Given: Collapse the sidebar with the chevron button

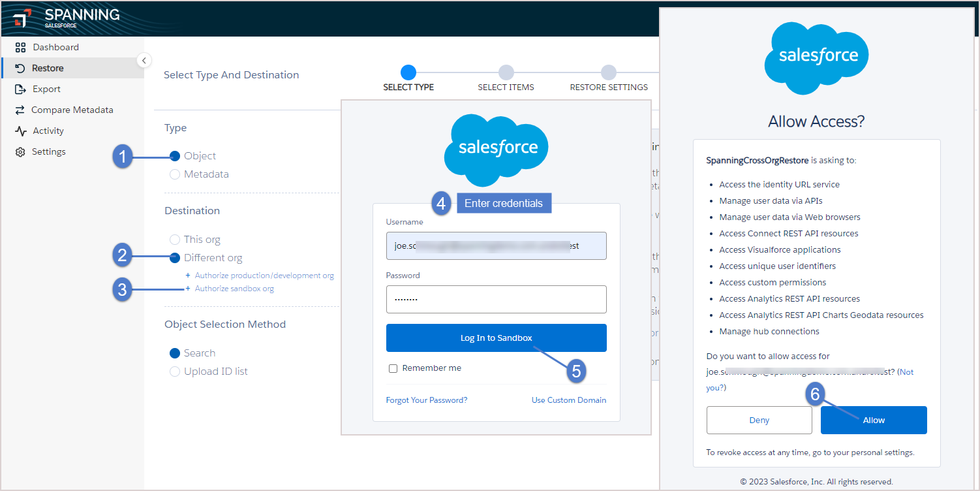Looking at the screenshot, I should click(144, 61).
